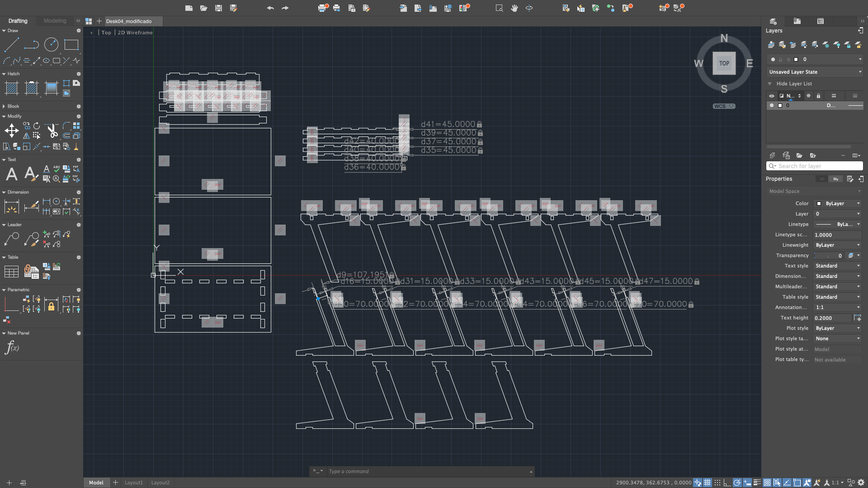
Task: Click the layer 0 white color swatch in list
Action: click(x=780, y=105)
